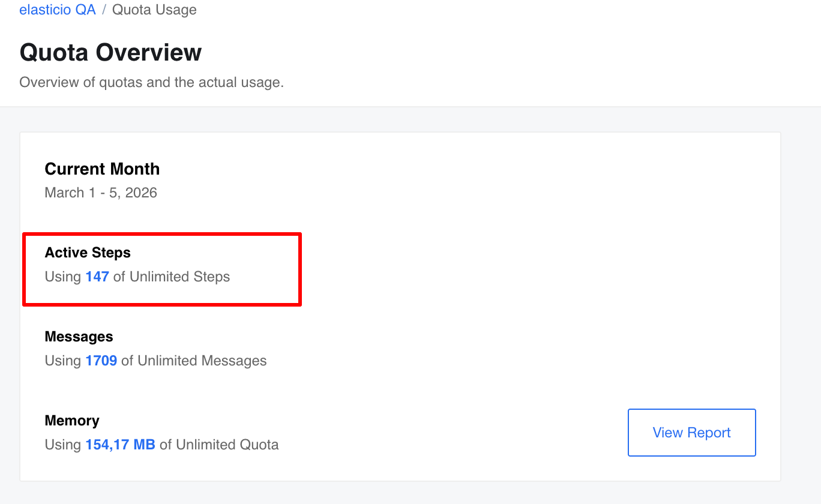Image resolution: width=821 pixels, height=504 pixels.
Task: Click the word Using before 154,17 MB
Action: 62,445
